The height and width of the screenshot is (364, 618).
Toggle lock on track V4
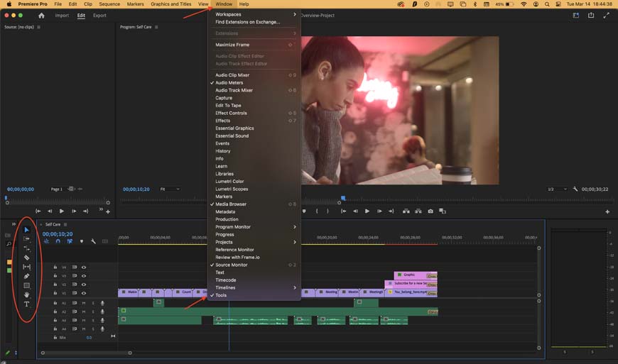tap(55, 267)
